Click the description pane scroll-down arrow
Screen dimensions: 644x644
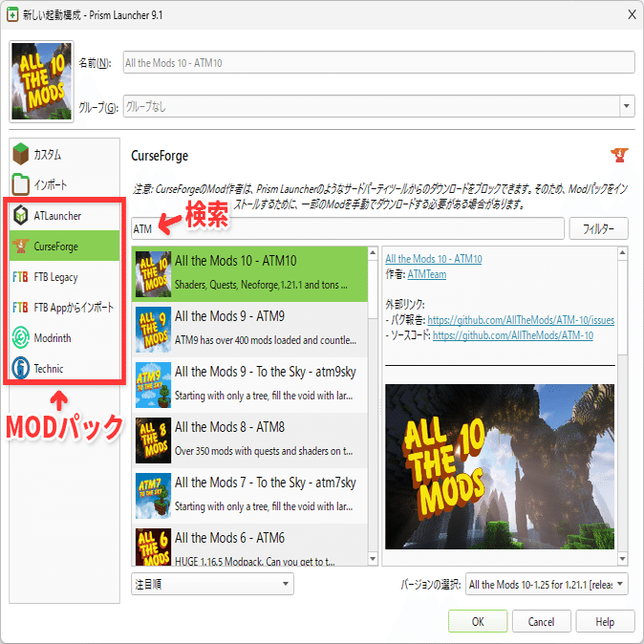tap(623, 559)
